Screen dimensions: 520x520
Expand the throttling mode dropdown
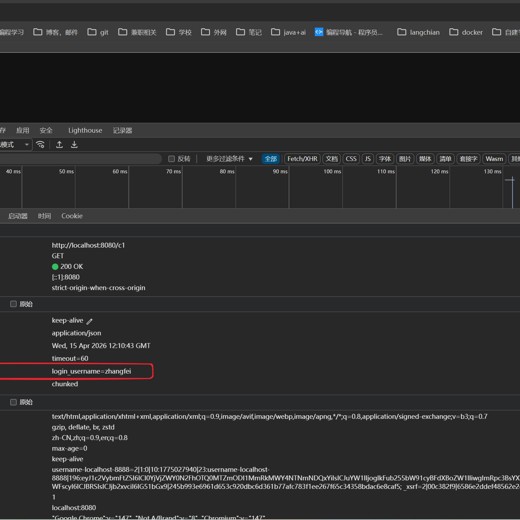point(15,145)
